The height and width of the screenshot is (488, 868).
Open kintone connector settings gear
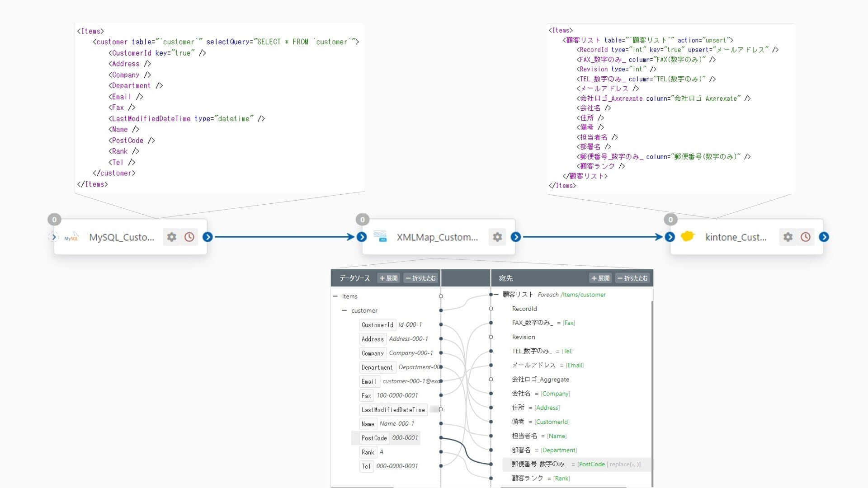click(x=788, y=237)
